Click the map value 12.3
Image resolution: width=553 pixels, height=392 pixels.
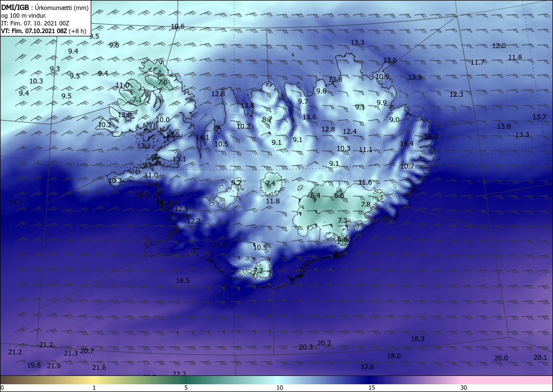pyautogui.click(x=456, y=95)
